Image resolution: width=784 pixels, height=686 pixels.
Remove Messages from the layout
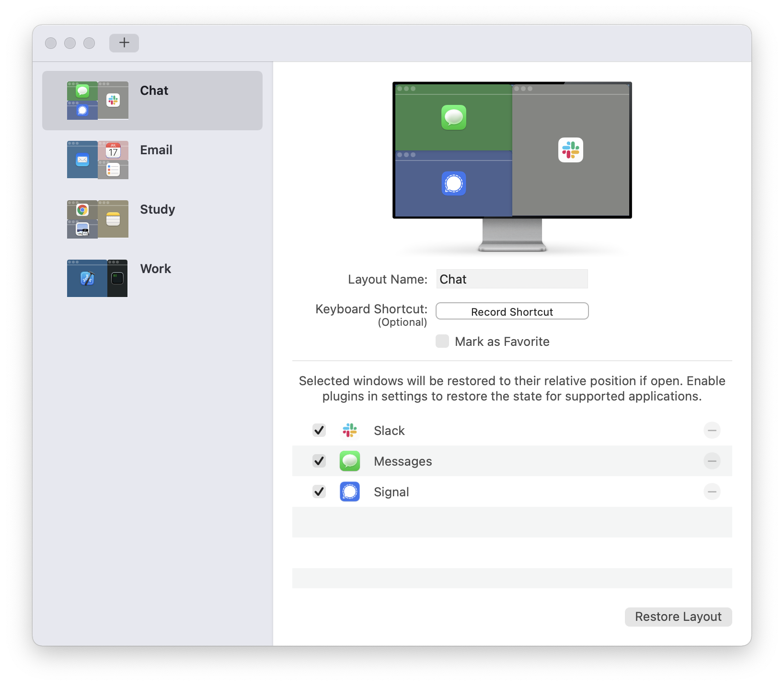tap(712, 461)
